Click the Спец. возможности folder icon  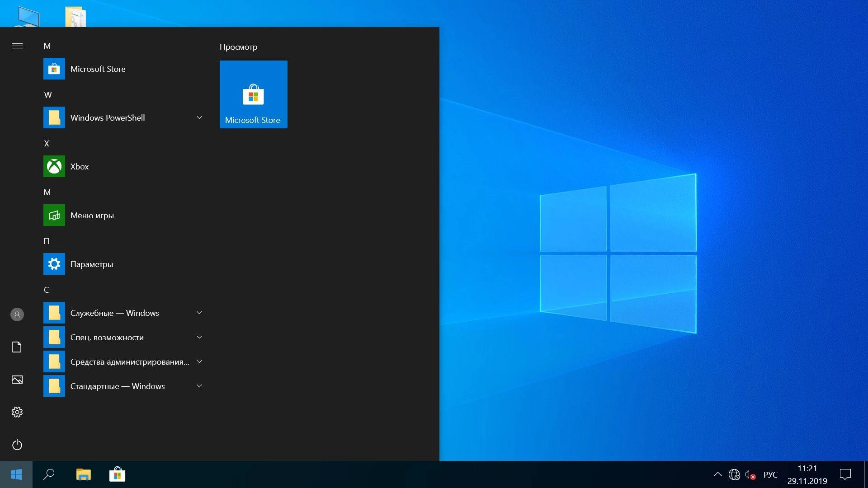pos(54,337)
